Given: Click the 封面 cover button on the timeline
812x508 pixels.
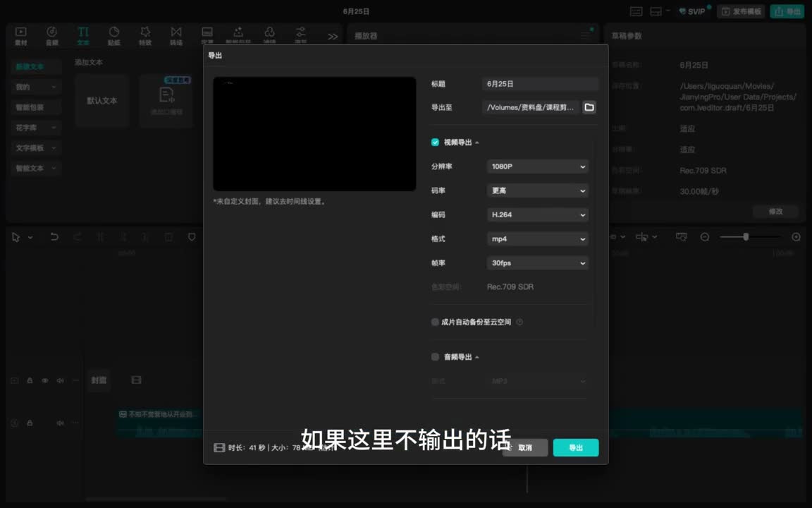Looking at the screenshot, I should (99, 380).
